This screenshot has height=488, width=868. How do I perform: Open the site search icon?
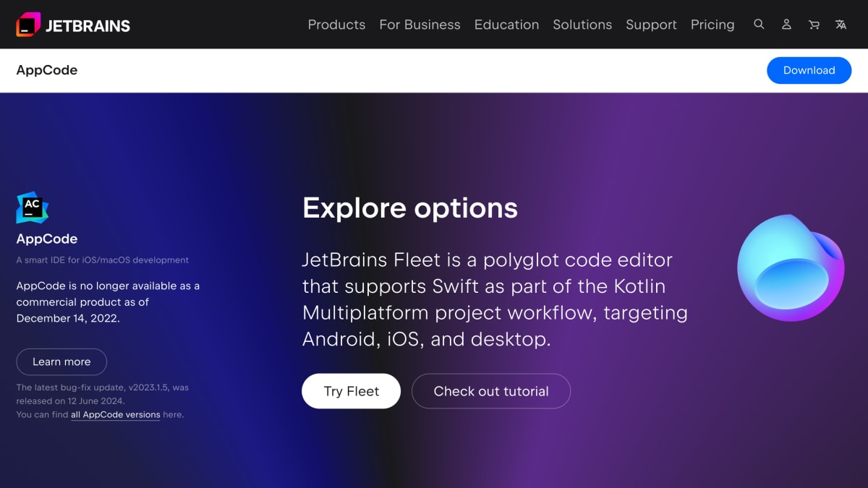(x=759, y=24)
